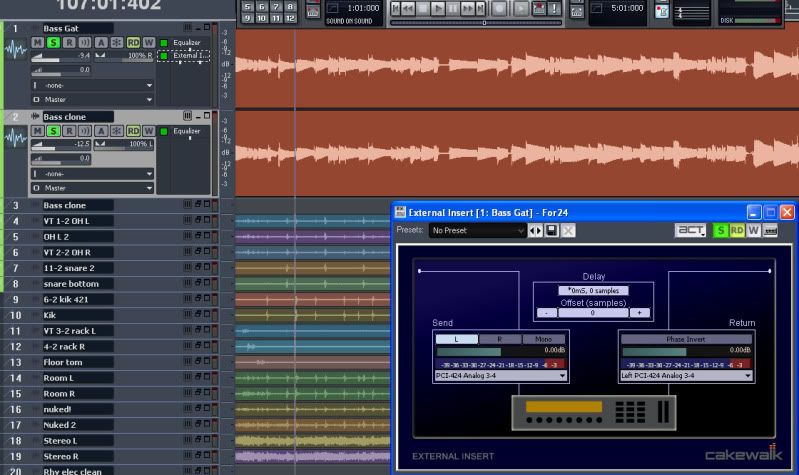Arm the Bass clone track for recording
The height and width of the screenshot is (475, 799).
tap(69, 131)
